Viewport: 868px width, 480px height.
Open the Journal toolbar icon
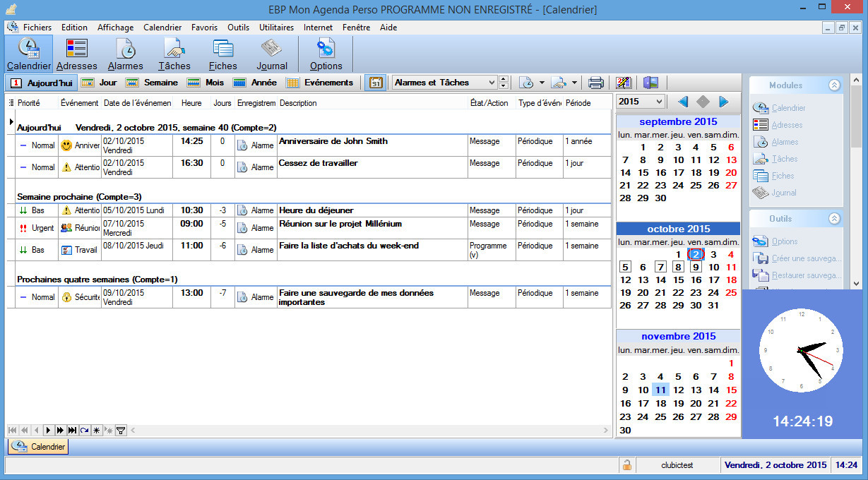(272, 54)
